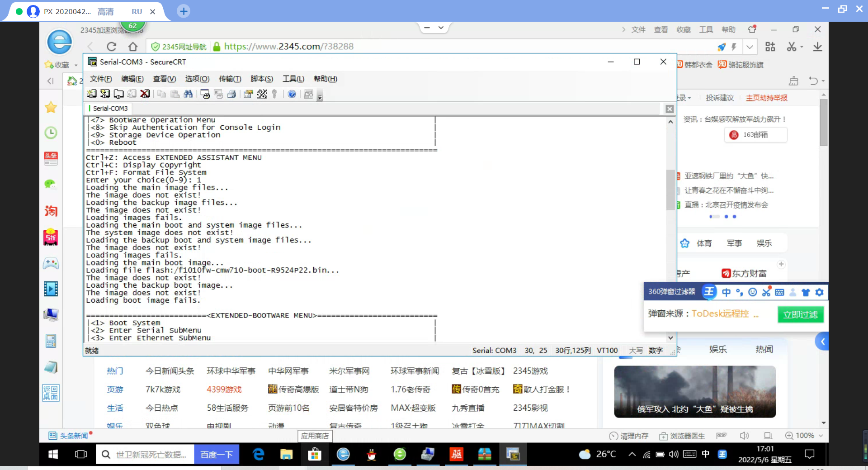Add a new remote session tab with plus
868x470 pixels.
pos(184,11)
